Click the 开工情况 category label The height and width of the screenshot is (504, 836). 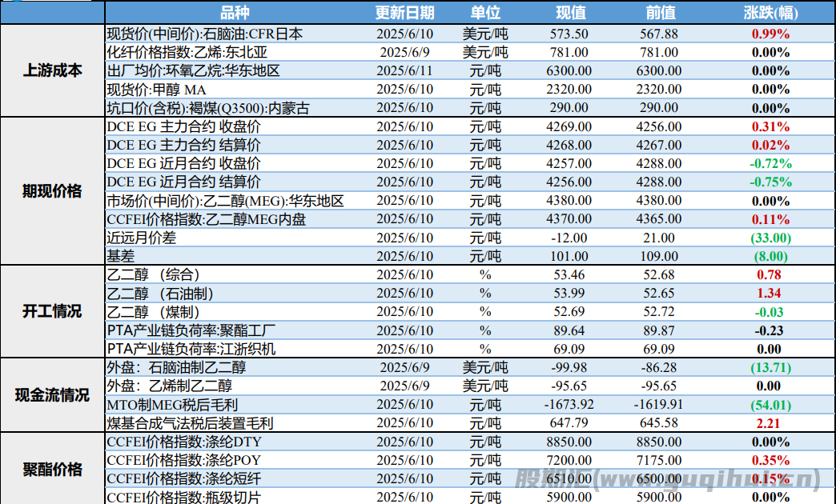point(52,311)
